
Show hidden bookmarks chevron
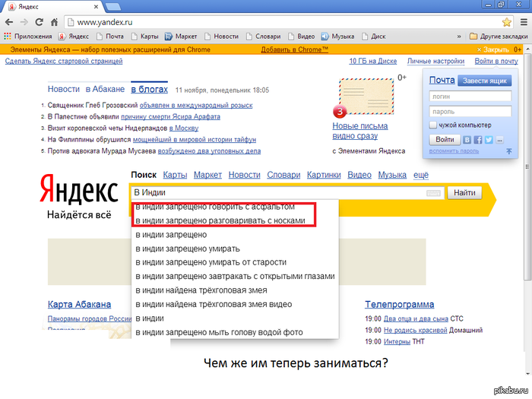pyautogui.click(x=459, y=36)
